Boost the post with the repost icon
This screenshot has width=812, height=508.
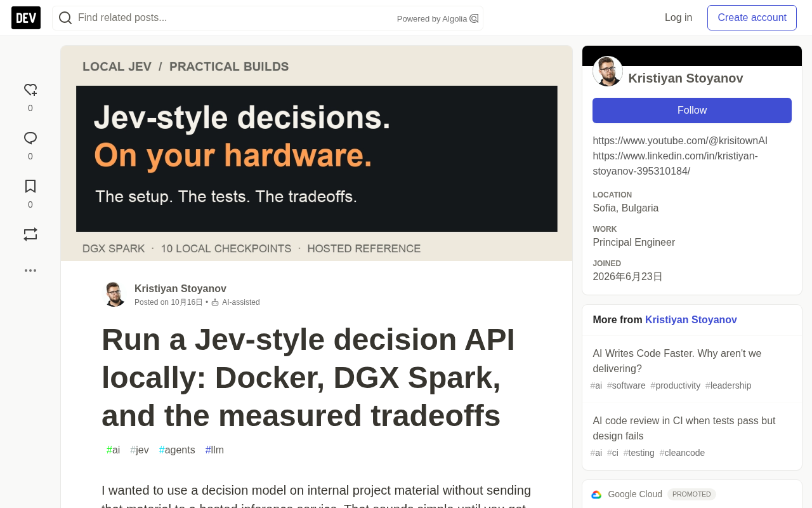(30, 234)
